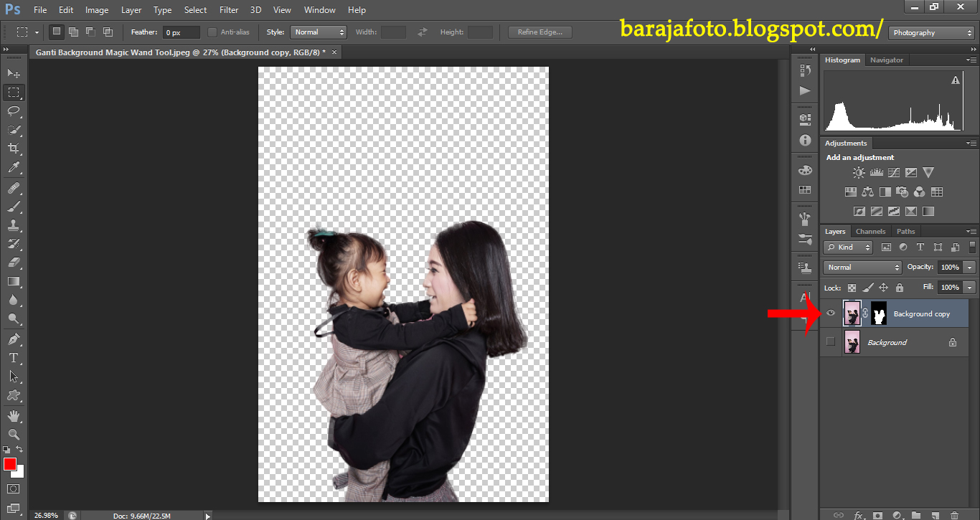The width and height of the screenshot is (980, 520).
Task: Select the Eraser tool
Action: [x=14, y=263]
